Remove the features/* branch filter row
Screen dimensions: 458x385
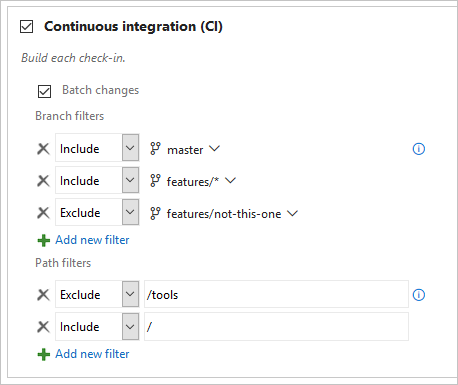(43, 181)
